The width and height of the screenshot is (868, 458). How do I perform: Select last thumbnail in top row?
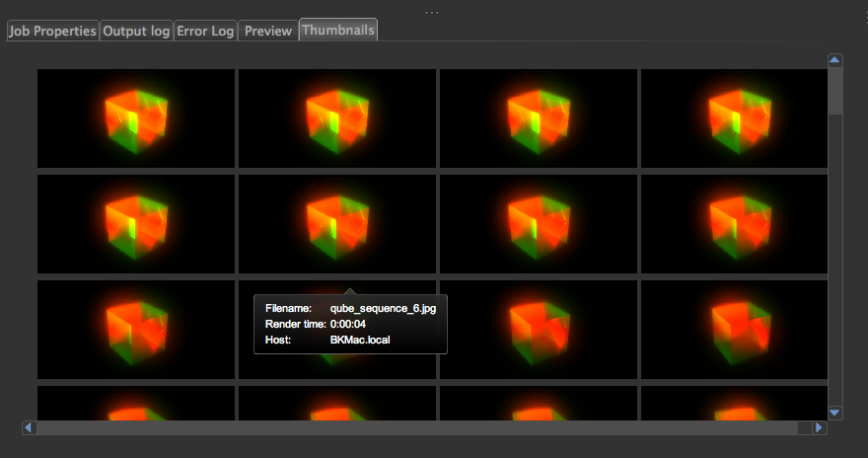pos(735,117)
